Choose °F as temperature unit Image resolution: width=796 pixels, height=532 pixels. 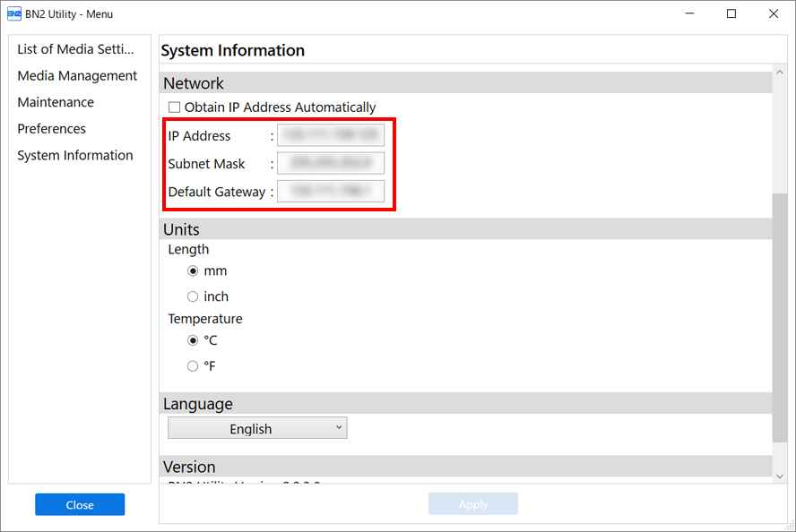click(193, 365)
